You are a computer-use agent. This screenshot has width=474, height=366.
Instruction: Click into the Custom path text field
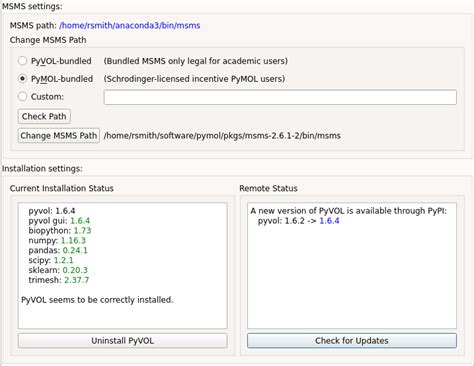coord(280,97)
